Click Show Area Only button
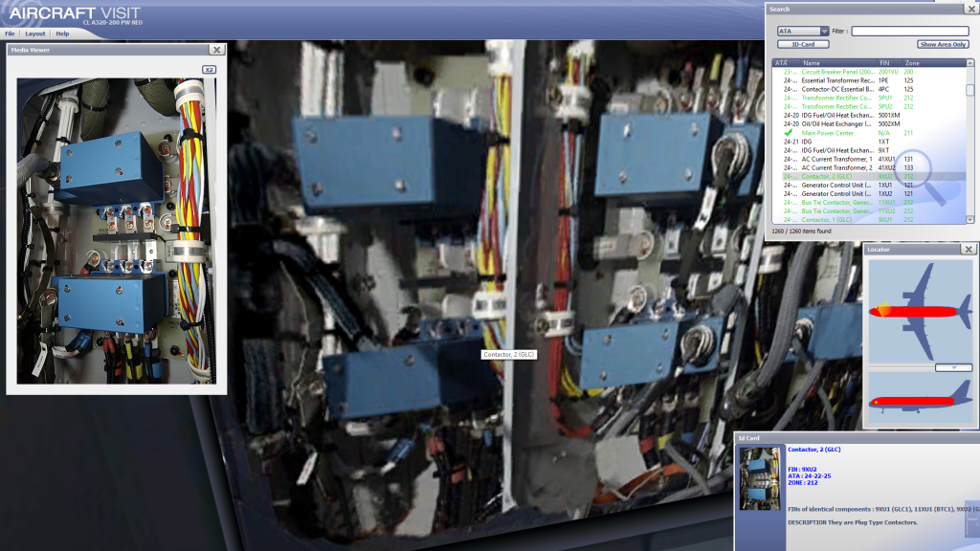 pyautogui.click(x=943, y=44)
